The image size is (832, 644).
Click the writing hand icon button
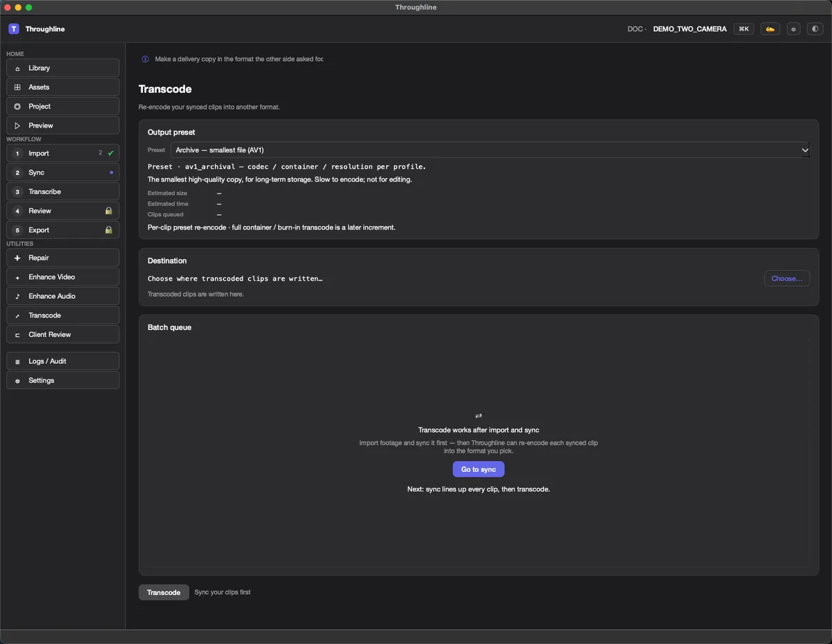click(x=770, y=29)
